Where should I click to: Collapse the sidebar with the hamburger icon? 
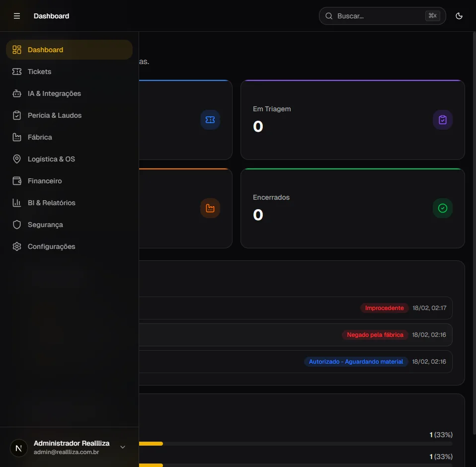[17, 16]
